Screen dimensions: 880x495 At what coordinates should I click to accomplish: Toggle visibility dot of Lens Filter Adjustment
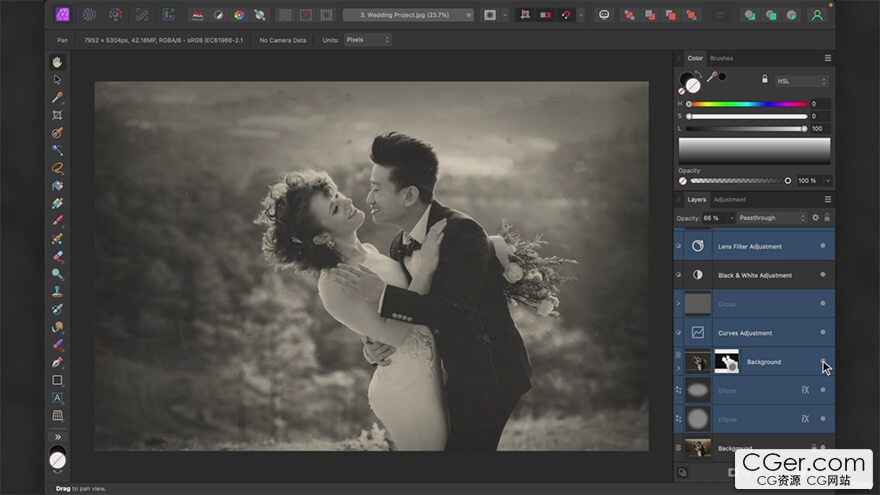tap(822, 246)
